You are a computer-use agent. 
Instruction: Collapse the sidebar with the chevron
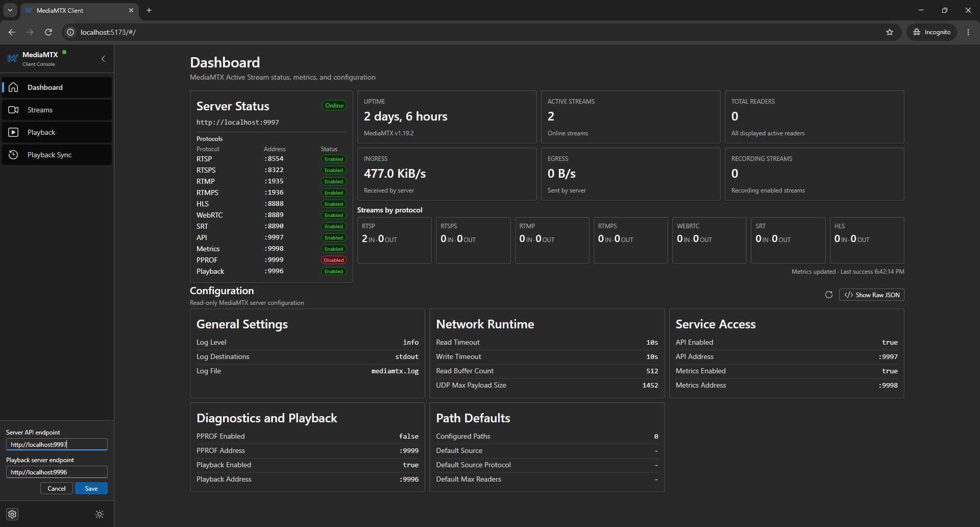[x=103, y=59]
